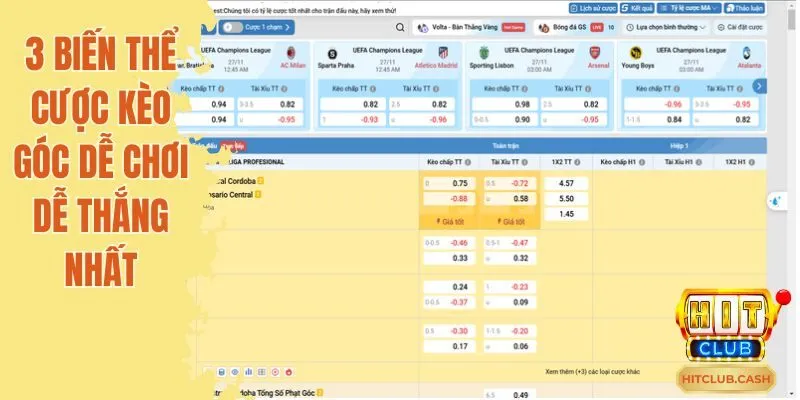800x400 pixels.
Task: Click Xem thêm (+3) các loại cược khác
Action: [x=593, y=370]
